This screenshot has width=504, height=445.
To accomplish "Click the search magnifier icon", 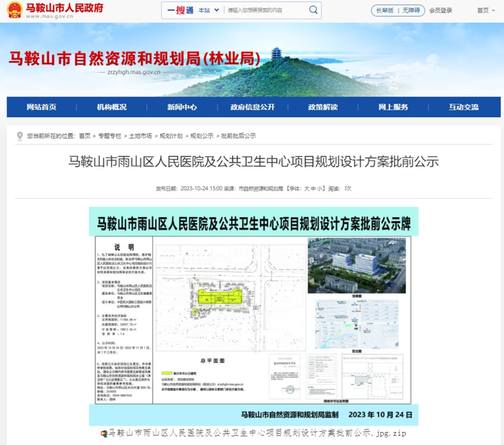I will coord(313,10).
